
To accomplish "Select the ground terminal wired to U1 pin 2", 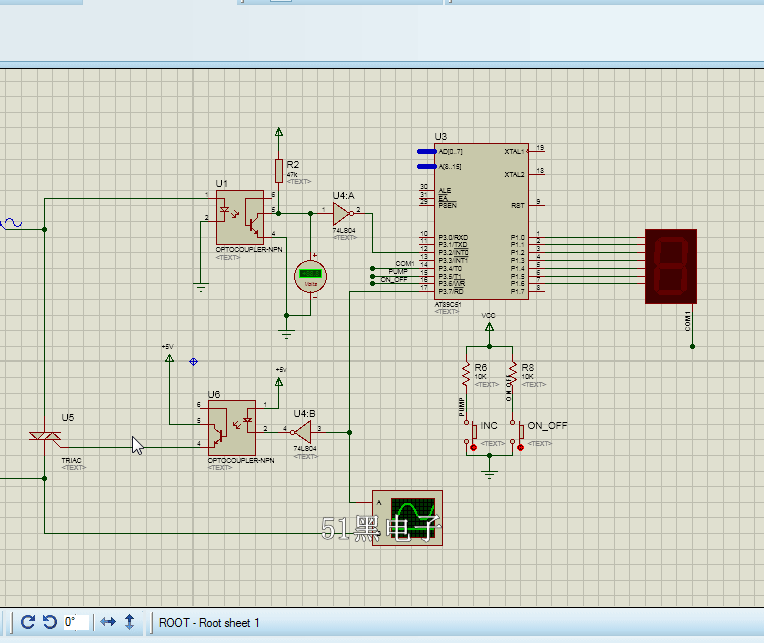I will [x=201, y=286].
